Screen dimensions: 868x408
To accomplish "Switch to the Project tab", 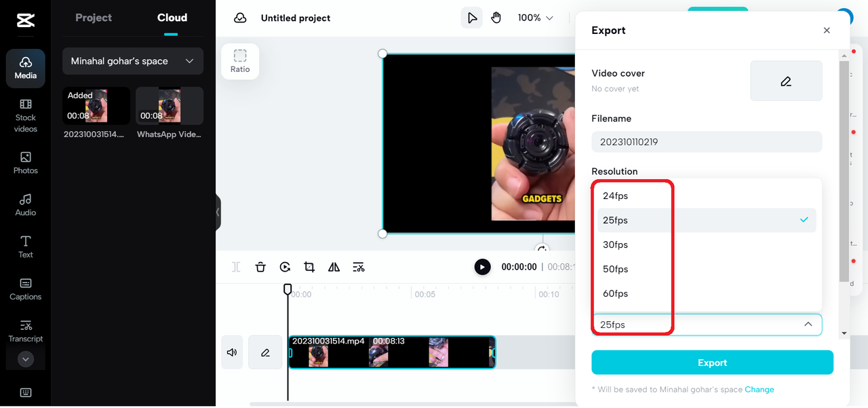I will tap(94, 18).
